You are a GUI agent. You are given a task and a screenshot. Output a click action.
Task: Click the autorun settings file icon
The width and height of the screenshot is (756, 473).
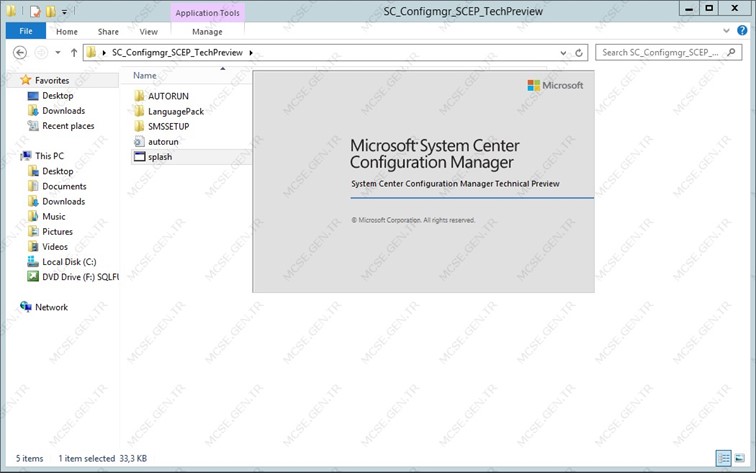pos(139,142)
